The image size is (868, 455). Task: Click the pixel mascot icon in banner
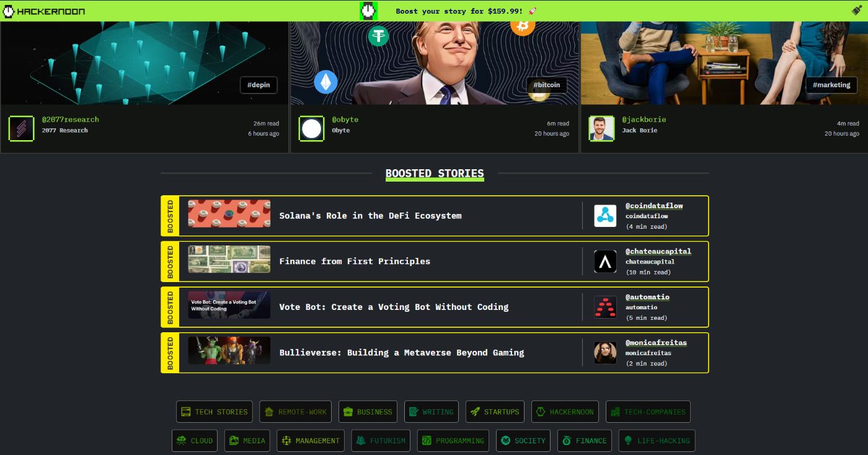coord(368,11)
